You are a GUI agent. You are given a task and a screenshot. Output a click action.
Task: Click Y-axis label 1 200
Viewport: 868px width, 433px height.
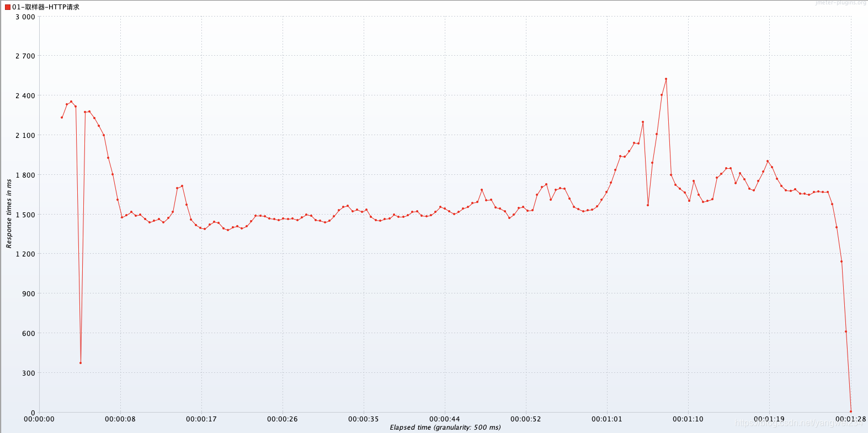click(25, 254)
